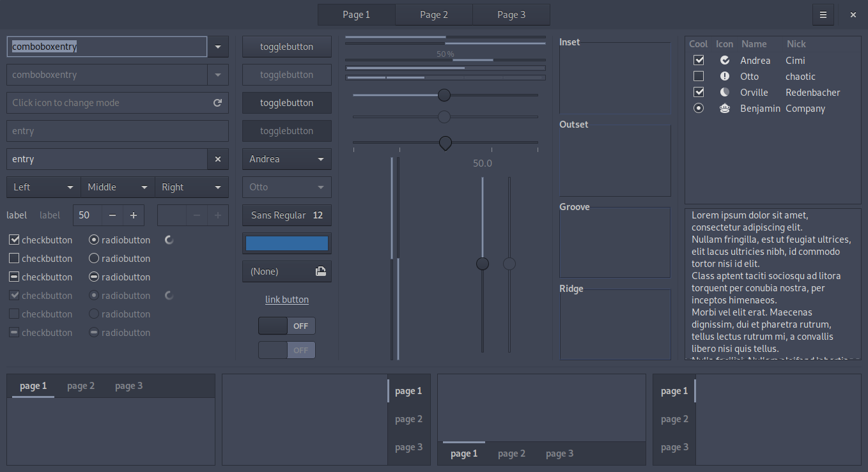
Task: Click 'Redenbacher' in the list
Action: (813, 93)
